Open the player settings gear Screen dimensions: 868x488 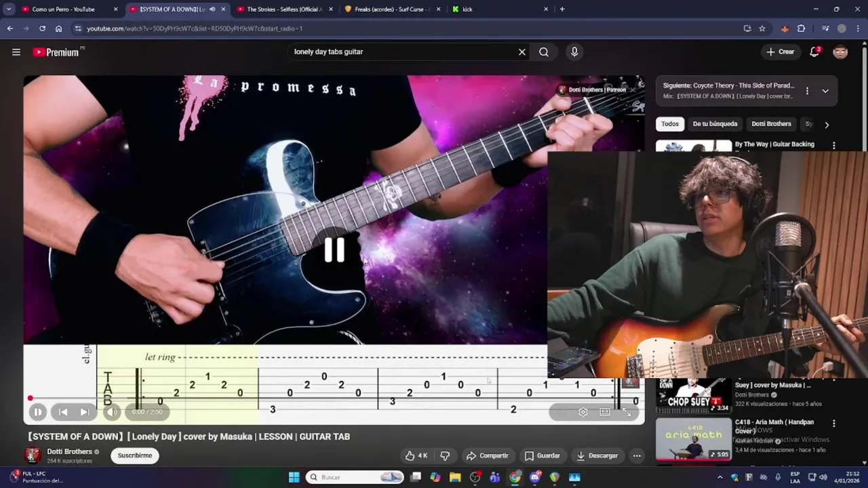[583, 412]
